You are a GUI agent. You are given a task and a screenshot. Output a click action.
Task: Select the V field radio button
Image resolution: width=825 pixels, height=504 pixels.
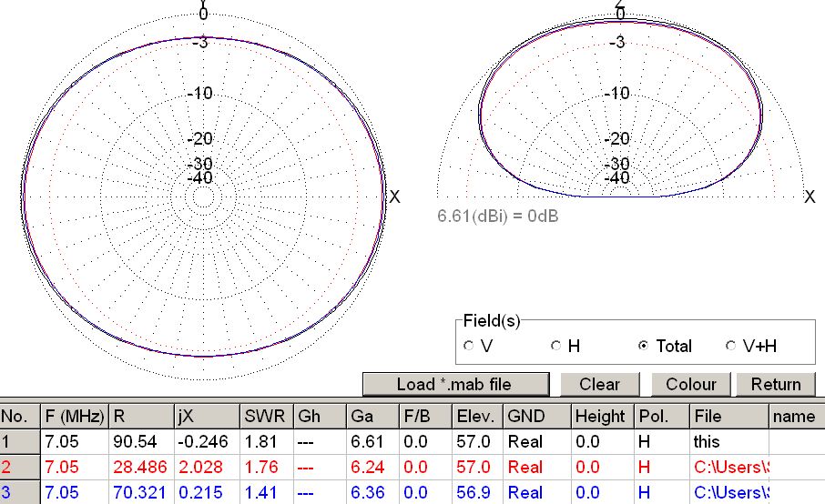[x=469, y=346]
